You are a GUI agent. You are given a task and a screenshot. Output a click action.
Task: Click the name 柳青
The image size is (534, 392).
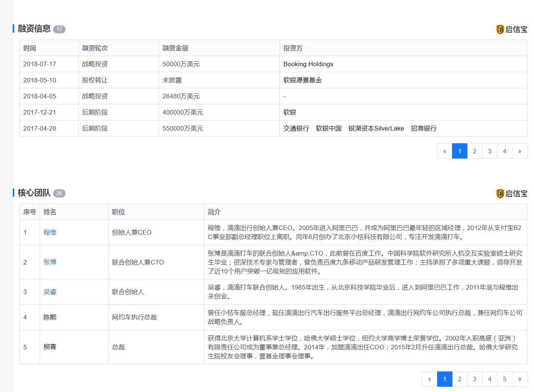[50, 347]
